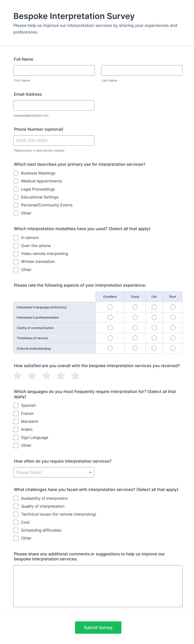Rate Cultural understanding as Poor
194x644 pixels.
(173, 348)
